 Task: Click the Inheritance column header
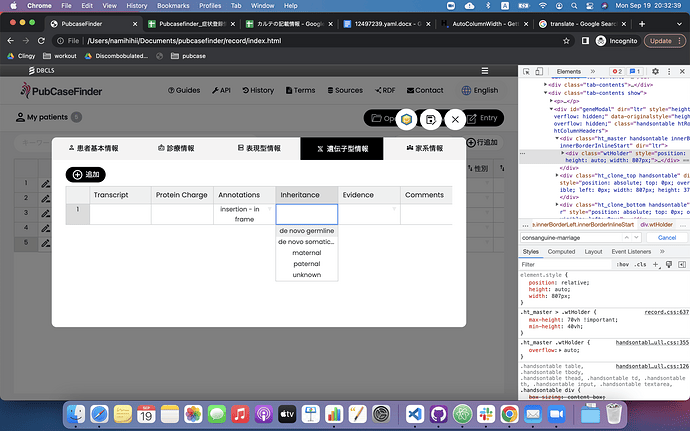pos(307,195)
